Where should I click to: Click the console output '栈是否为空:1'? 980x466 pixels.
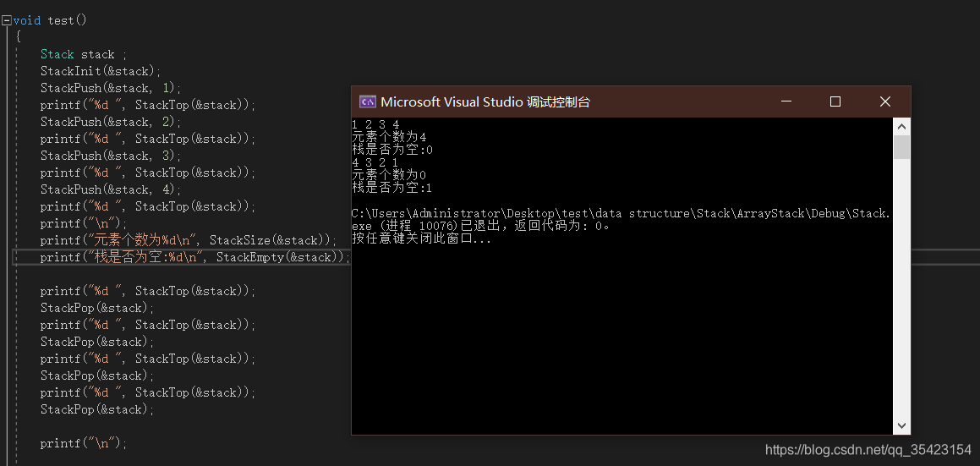coord(392,189)
